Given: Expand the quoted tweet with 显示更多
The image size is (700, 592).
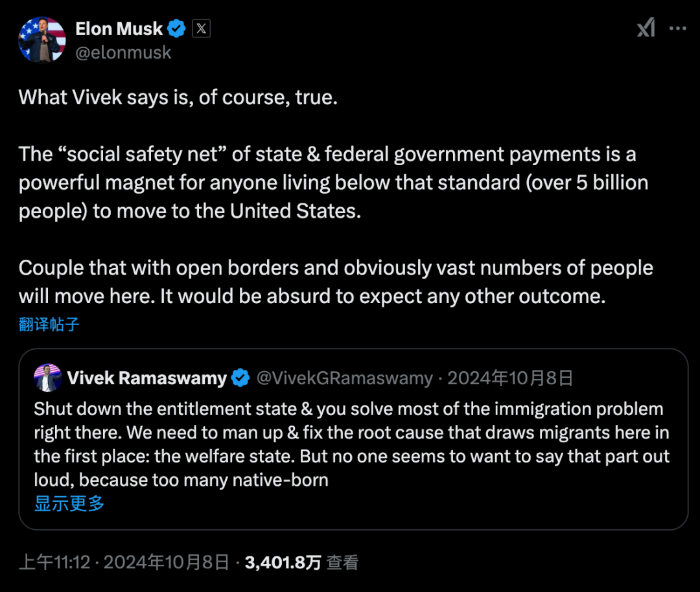Looking at the screenshot, I should coord(68,503).
